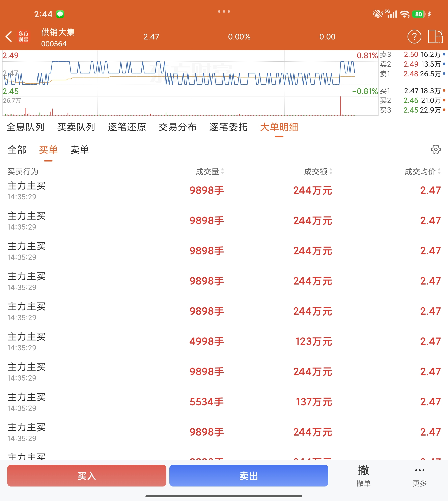Screen dimensions: 448x501
Task: Sort by 成交额 column arrows
Action: point(331,171)
